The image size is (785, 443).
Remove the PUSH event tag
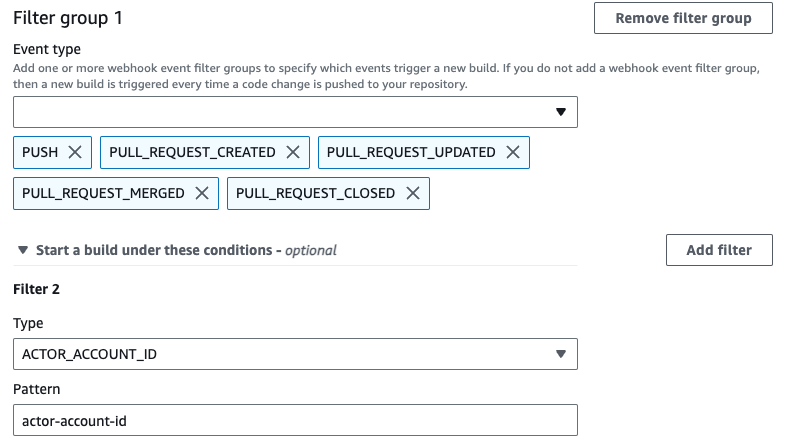[x=76, y=152]
